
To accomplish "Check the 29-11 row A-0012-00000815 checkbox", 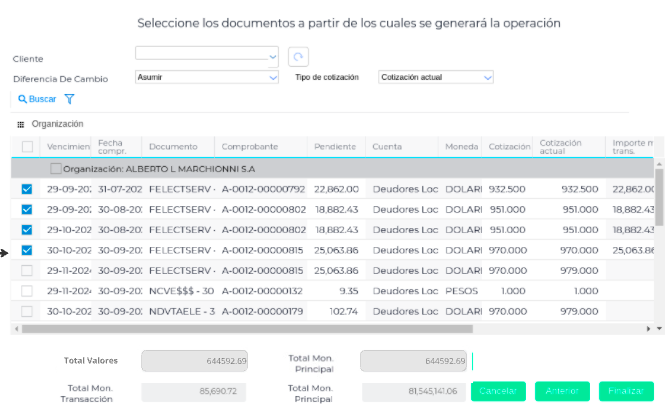I will tap(27, 271).
